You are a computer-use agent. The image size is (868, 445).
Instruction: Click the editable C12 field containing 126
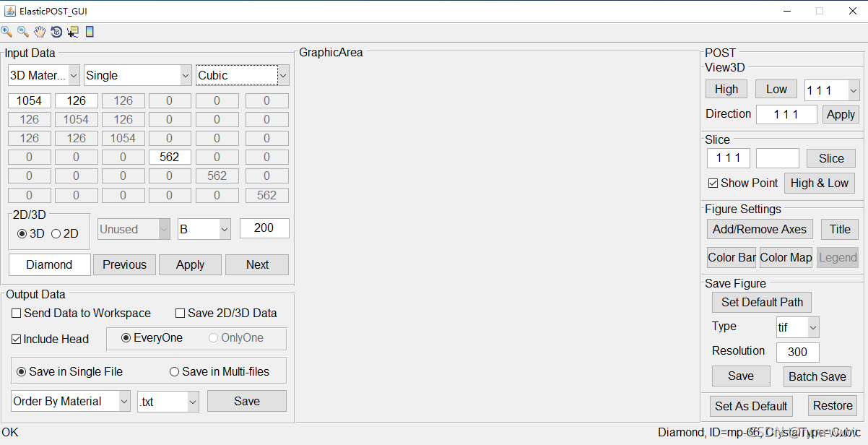[77, 101]
